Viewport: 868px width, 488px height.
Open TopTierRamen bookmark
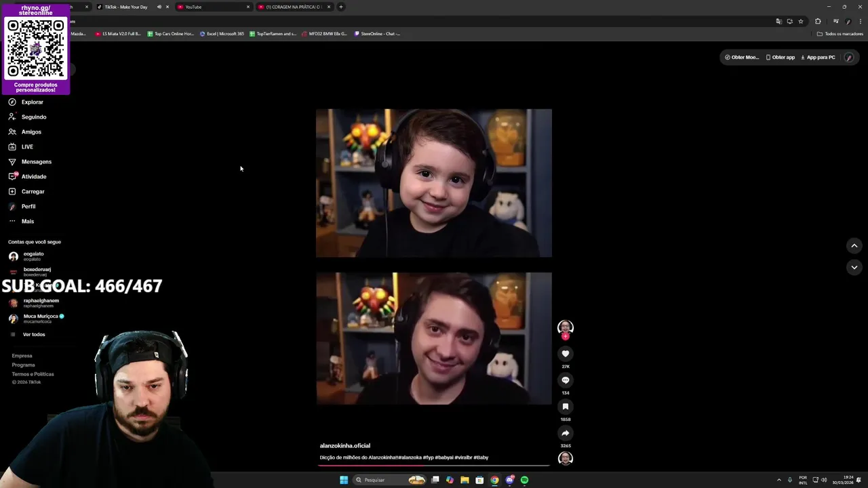pyautogui.click(x=273, y=34)
